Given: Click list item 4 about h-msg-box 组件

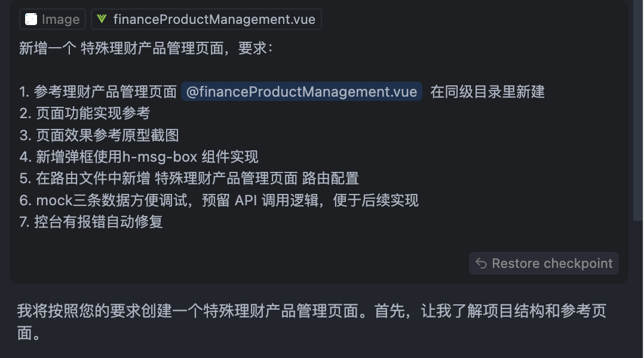Looking at the screenshot, I should [x=139, y=157].
